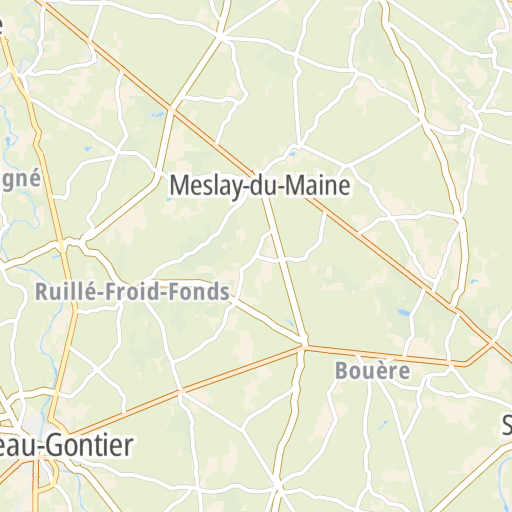
Task: Select the partially visible "eau-Gontier" city label
Action: tap(67, 446)
